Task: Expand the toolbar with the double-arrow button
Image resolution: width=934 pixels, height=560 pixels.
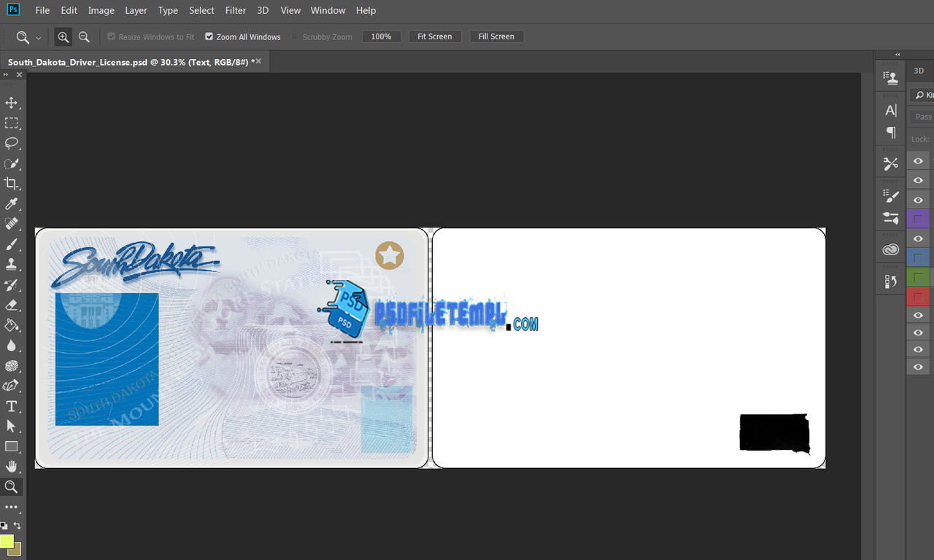Action: 5,75
